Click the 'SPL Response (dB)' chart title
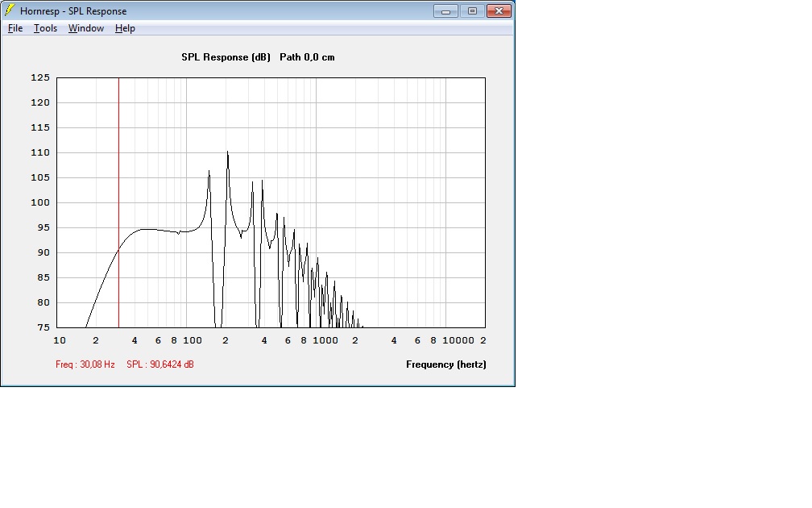Viewport: 812px width, 508px height. point(226,57)
